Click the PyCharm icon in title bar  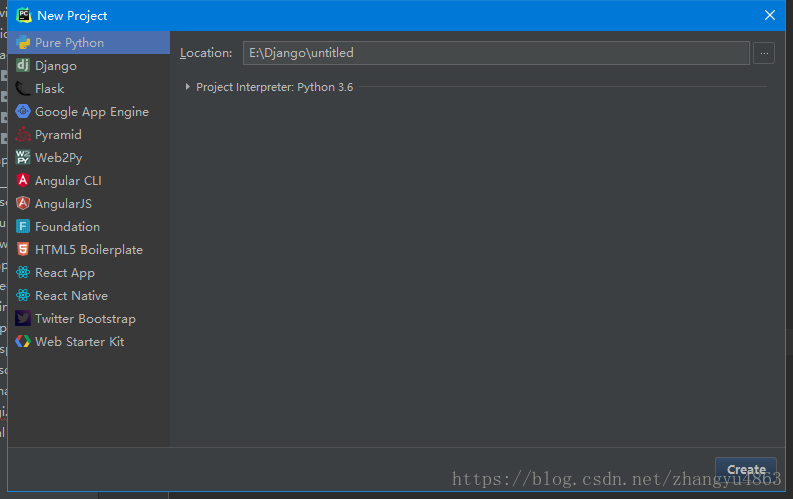(21, 15)
